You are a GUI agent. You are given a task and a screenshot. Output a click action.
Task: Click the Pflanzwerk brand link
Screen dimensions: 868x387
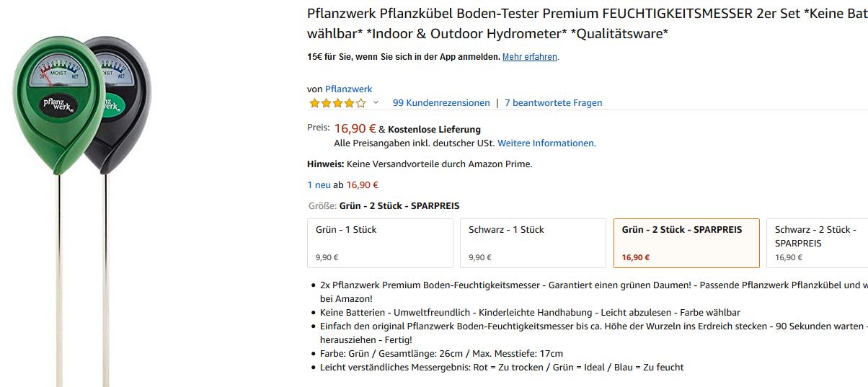[x=348, y=89]
